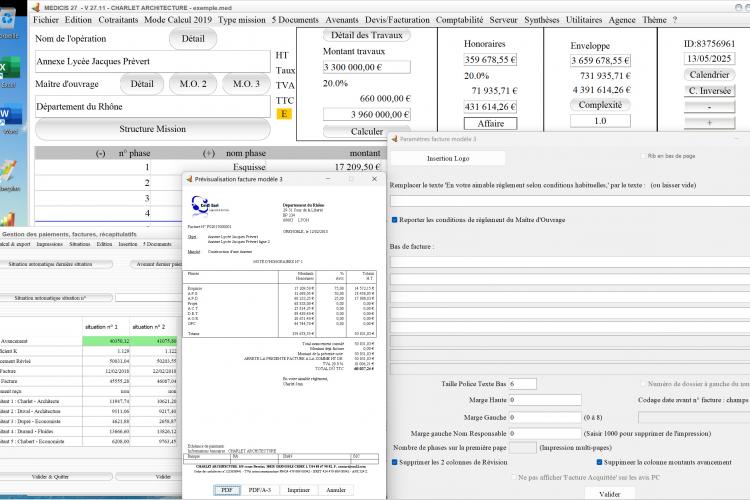This screenshot has height=500, width=750.
Task: Open the ? help menu
Action: click(x=675, y=20)
